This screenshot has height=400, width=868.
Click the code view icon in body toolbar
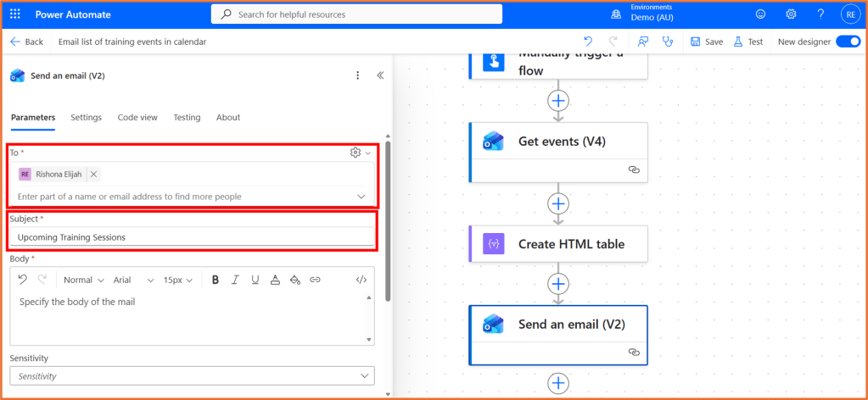(x=361, y=280)
